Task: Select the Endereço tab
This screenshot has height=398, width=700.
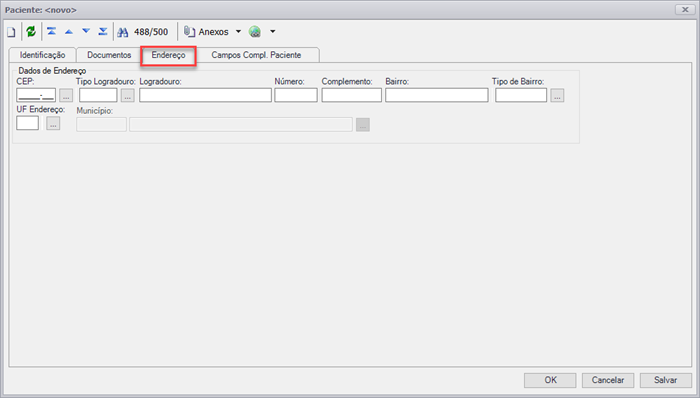Action: [x=168, y=55]
